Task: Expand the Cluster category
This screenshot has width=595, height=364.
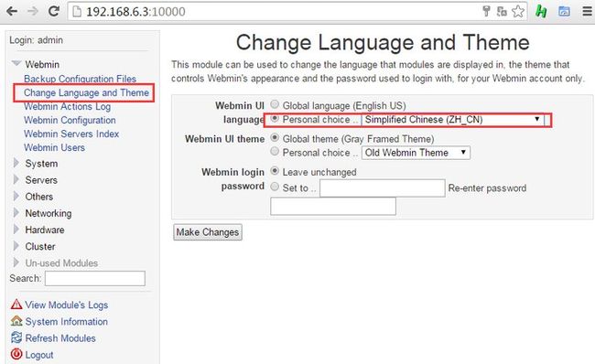Action: (16, 246)
